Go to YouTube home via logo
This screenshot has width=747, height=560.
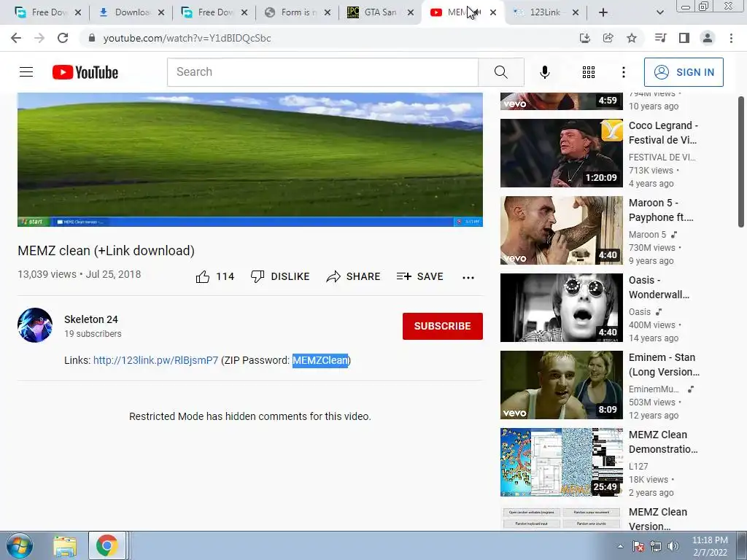[x=85, y=72]
